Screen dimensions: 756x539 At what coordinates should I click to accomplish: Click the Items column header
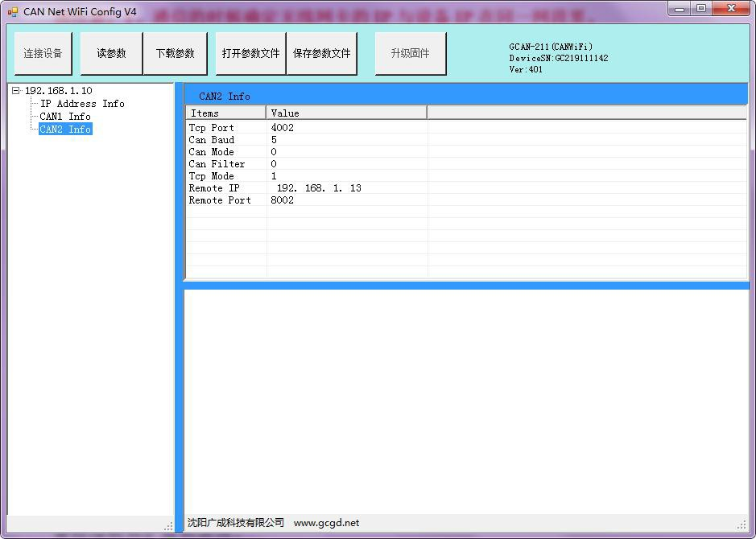tap(225, 113)
